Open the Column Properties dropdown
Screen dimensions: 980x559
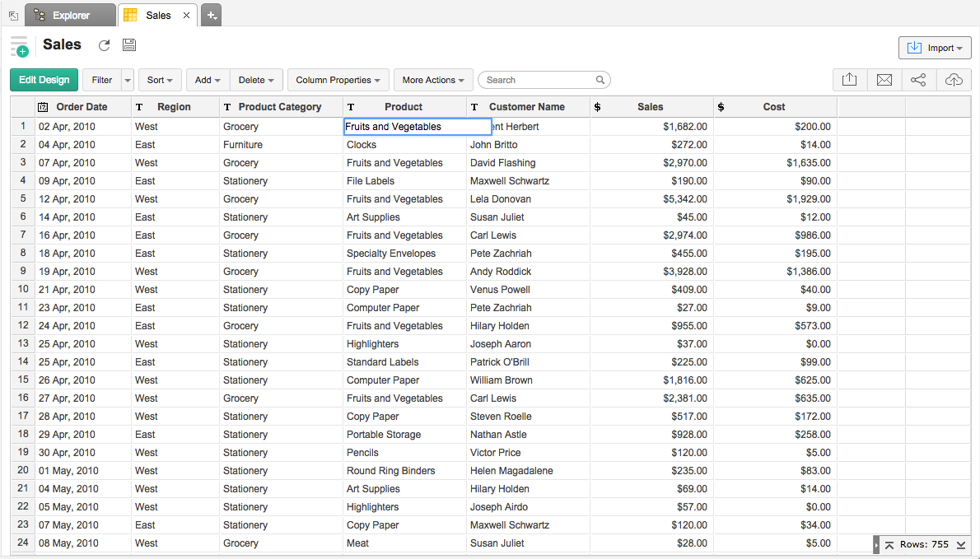pos(338,81)
